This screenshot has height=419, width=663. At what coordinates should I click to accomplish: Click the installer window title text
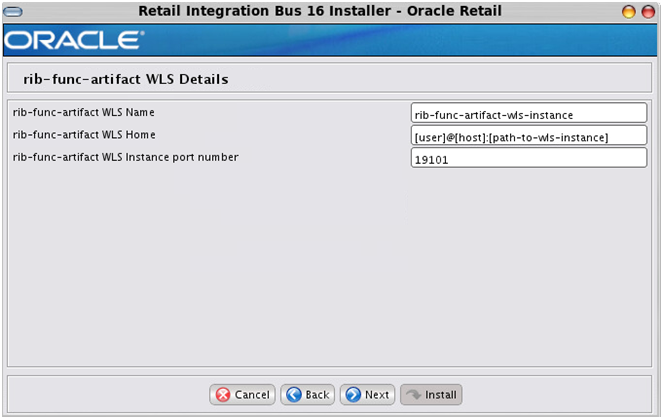click(x=320, y=11)
